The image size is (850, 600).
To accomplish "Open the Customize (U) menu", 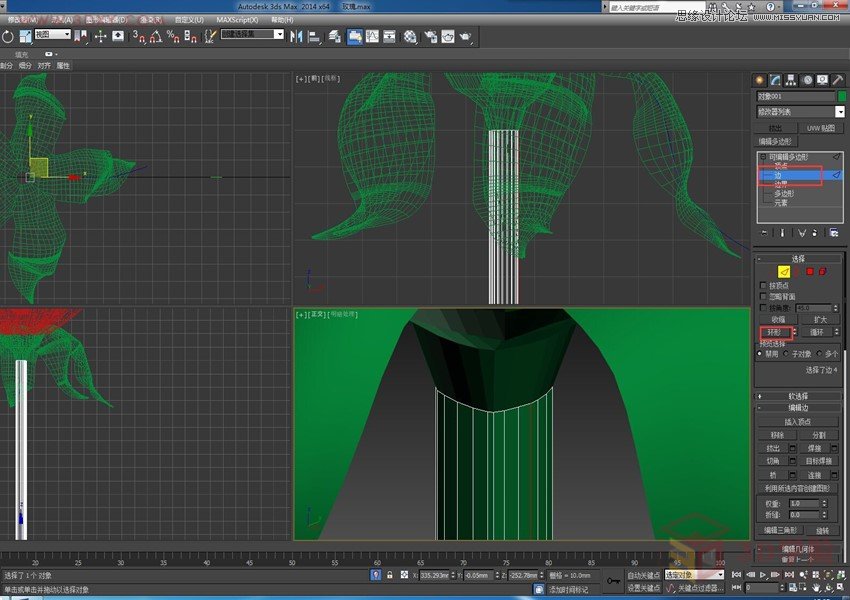I will 190,20.
